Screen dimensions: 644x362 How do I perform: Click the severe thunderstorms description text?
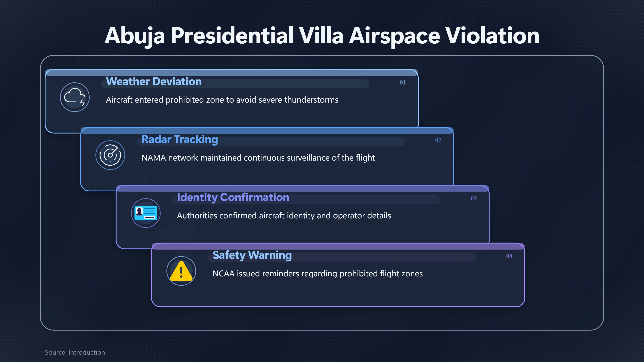click(222, 100)
